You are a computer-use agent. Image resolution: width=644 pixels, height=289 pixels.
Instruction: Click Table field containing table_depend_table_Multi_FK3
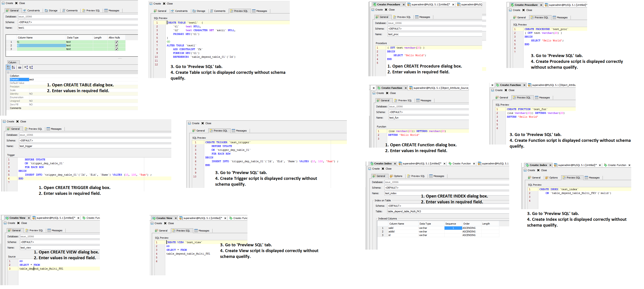tap(448, 212)
